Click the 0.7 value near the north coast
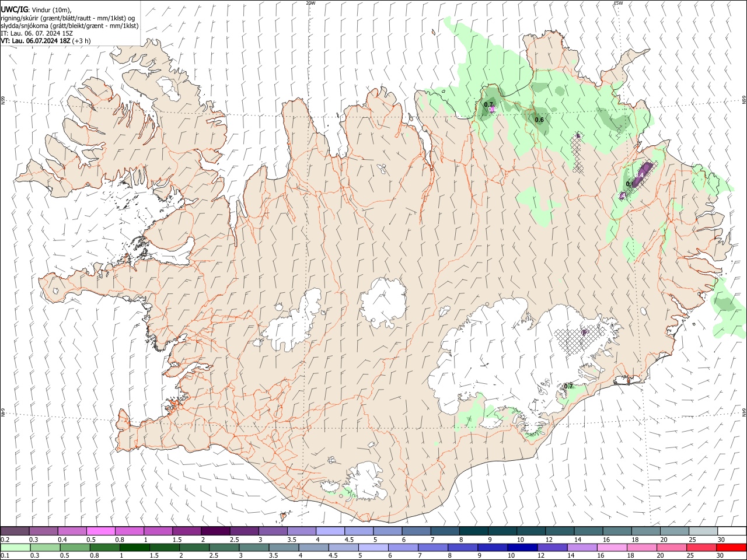 coord(488,104)
